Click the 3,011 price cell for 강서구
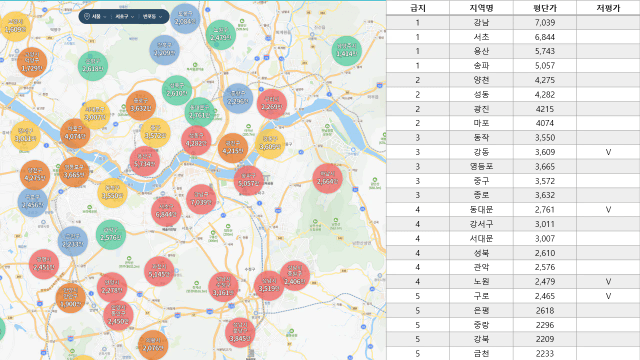This screenshot has height=360, width=640. [x=544, y=224]
